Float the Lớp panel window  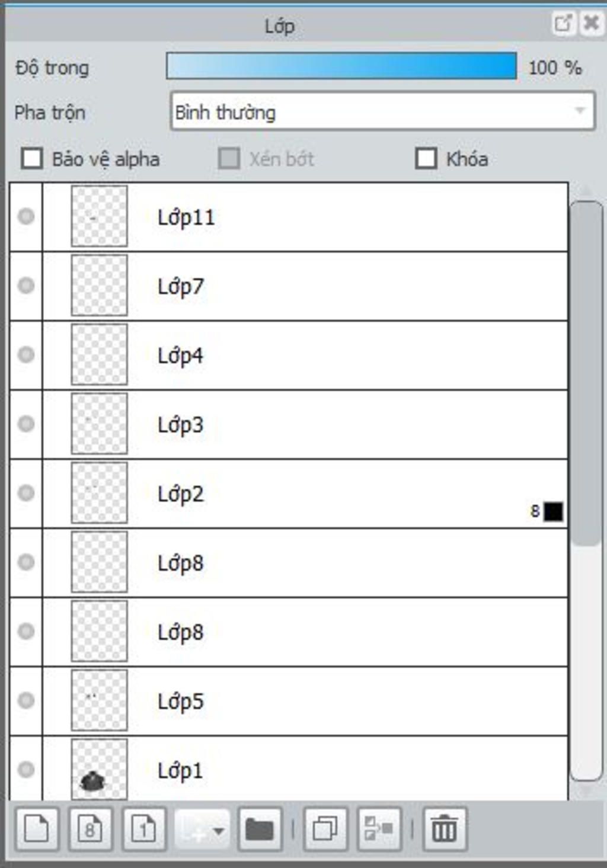pos(563,24)
